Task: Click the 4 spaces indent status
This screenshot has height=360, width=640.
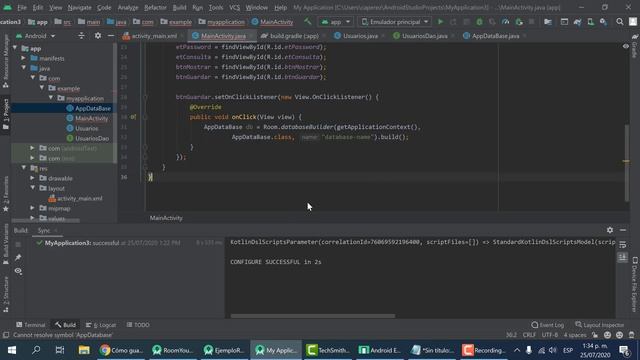Action: click(575, 335)
